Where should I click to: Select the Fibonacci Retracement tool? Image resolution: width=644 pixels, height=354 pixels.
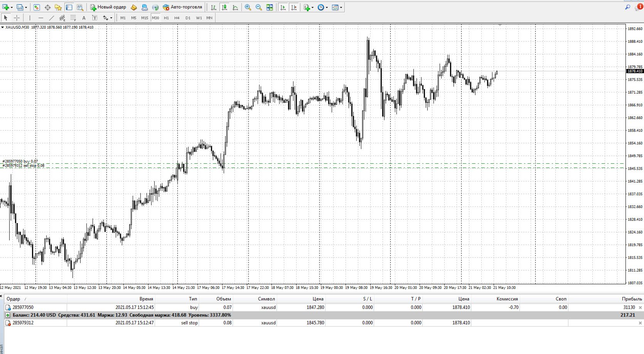pos(73,18)
